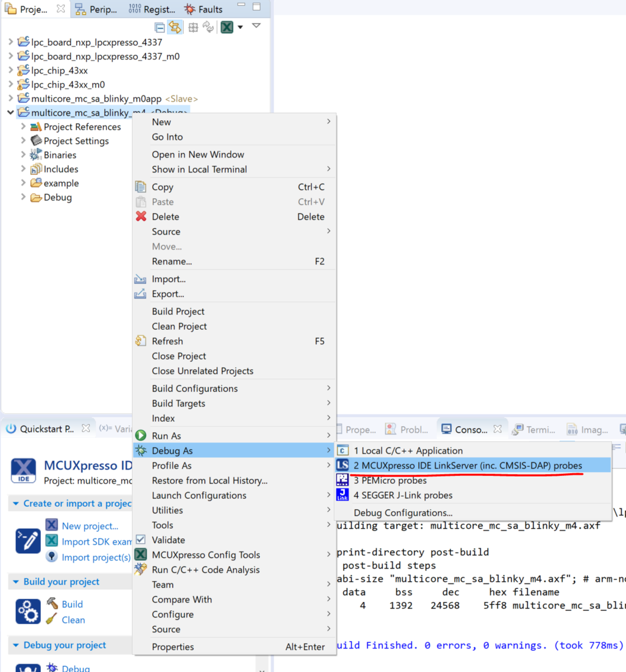Click the Debug As bug icon
The height and width of the screenshot is (672, 626).
click(141, 450)
